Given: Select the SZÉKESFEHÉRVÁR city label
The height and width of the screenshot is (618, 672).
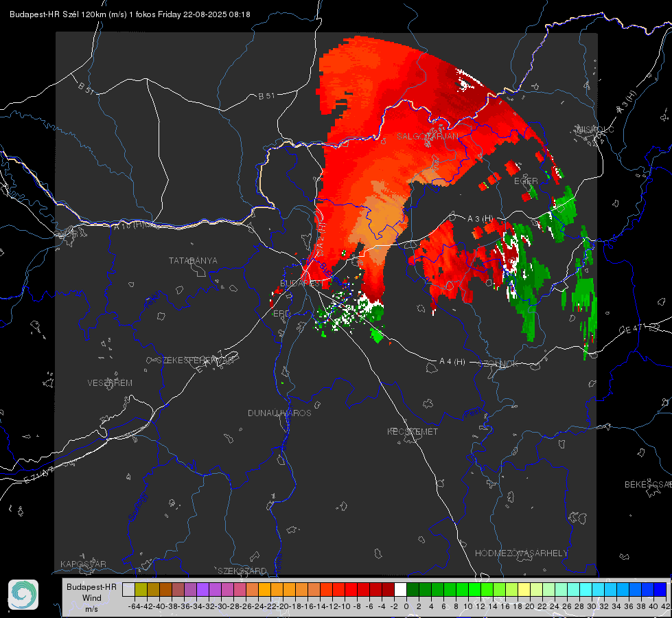Looking at the screenshot, I should [x=195, y=360].
